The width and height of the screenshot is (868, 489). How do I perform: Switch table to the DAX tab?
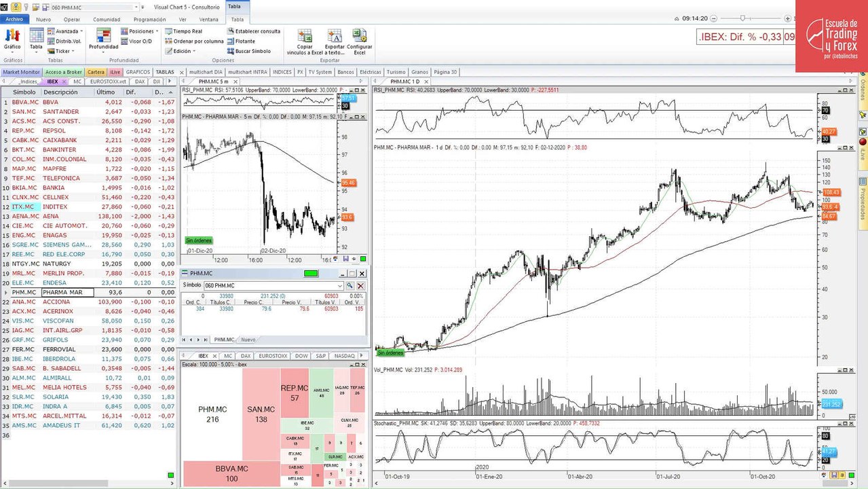point(140,81)
